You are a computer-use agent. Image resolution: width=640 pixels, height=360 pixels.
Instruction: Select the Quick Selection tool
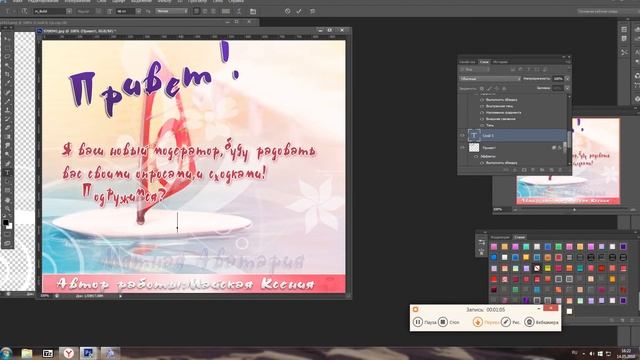[x=7, y=65]
